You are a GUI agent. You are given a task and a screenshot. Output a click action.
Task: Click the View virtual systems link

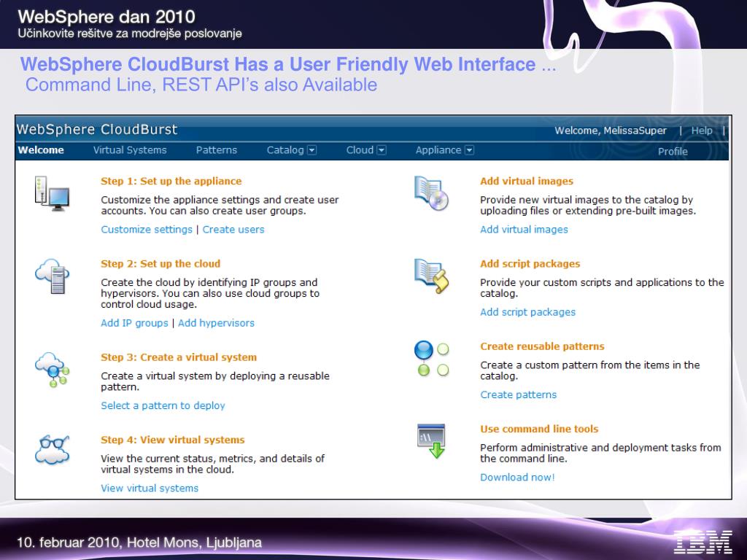tap(150, 488)
